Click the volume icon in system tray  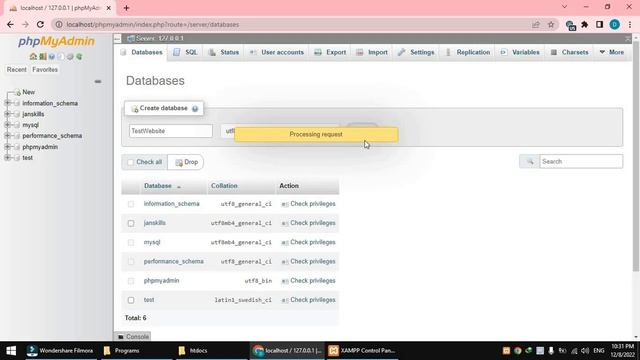coord(585,351)
